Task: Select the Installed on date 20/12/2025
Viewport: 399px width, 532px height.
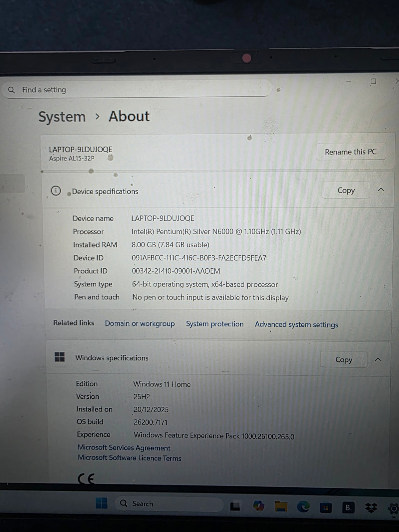Action: point(151,409)
